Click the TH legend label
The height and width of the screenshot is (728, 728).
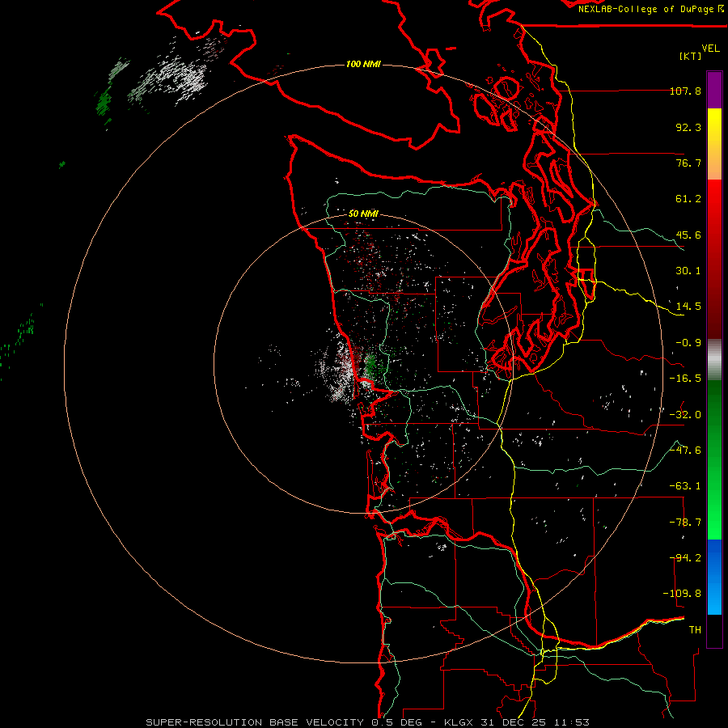695,630
